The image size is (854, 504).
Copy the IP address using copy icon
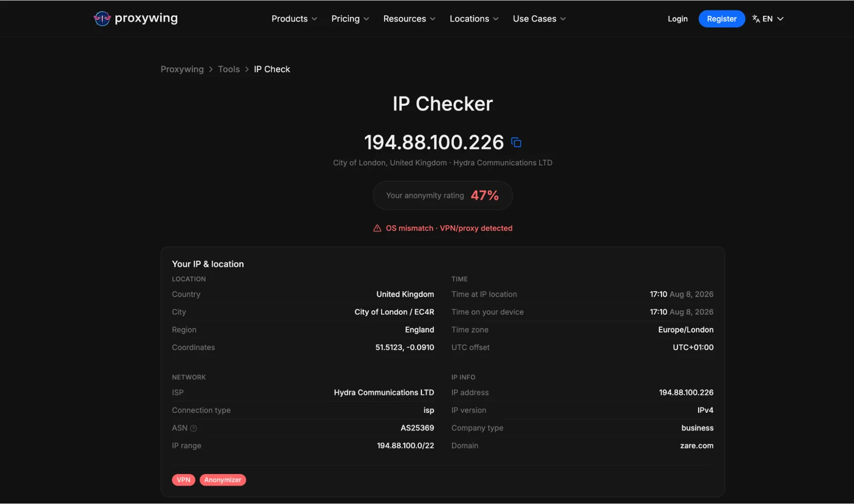[x=516, y=142]
